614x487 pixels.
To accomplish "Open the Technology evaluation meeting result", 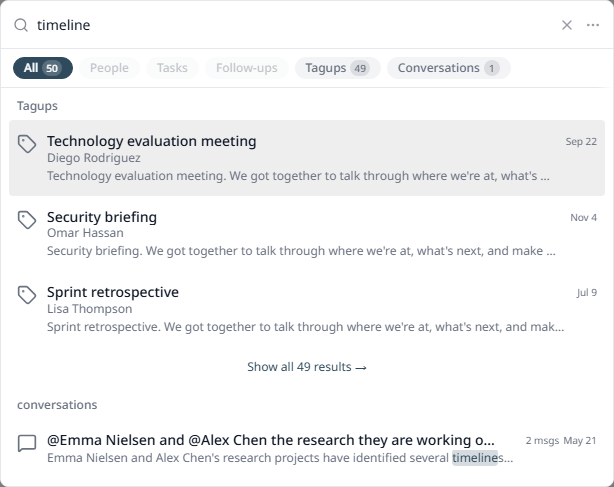I will coord(307,158).
